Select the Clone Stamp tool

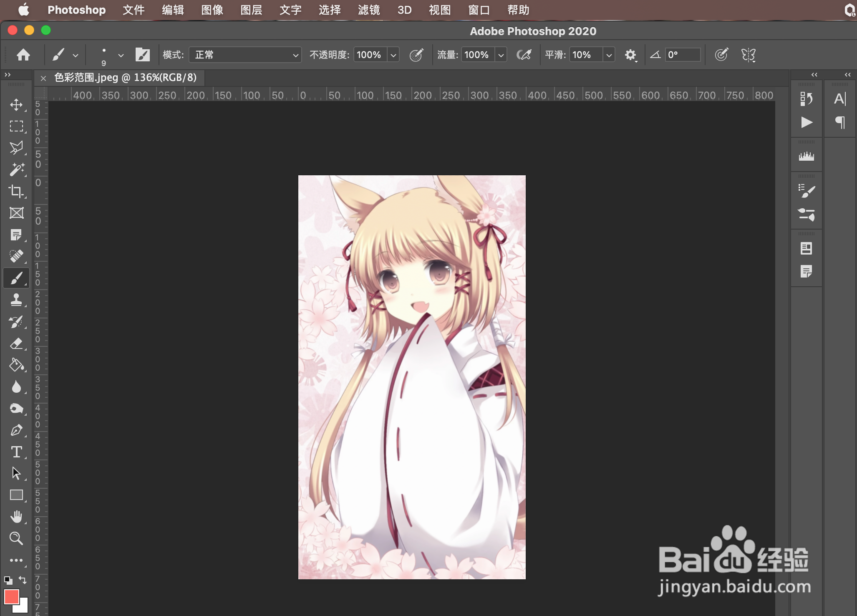tap(16, 300)
